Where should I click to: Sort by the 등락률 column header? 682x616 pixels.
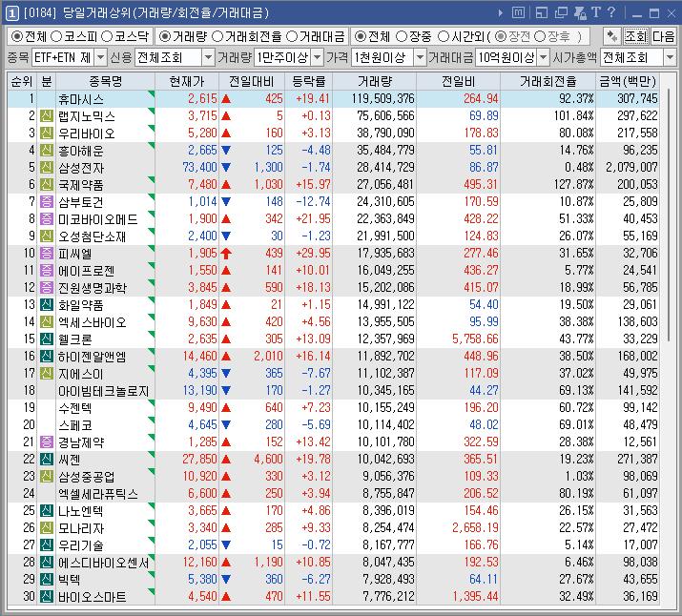pos(309,81)
